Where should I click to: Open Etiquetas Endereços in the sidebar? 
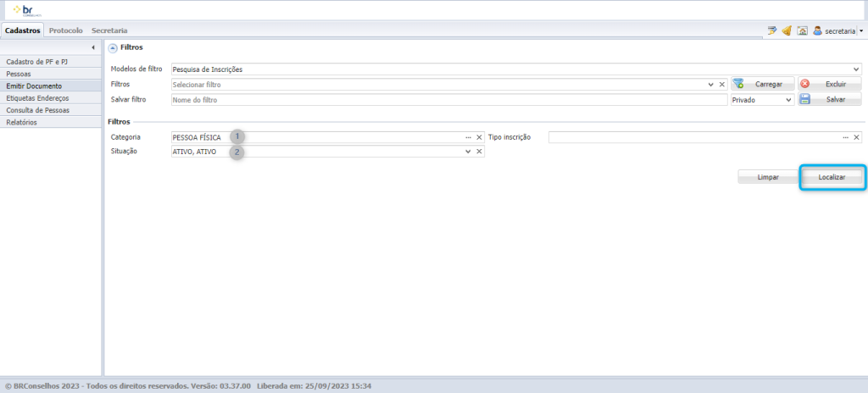pos(51,98)
